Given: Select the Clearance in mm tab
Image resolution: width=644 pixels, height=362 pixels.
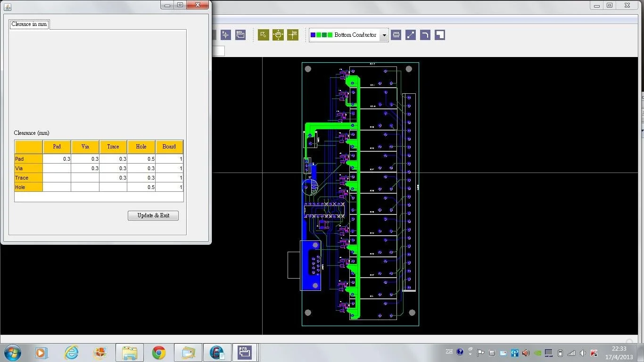Looking at the screenshot, I should click(29, 24).
